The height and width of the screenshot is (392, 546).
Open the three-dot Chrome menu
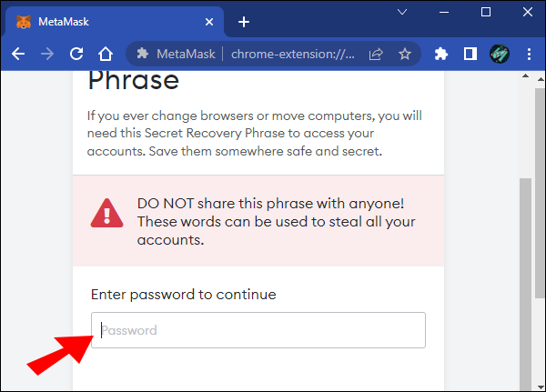528,54
